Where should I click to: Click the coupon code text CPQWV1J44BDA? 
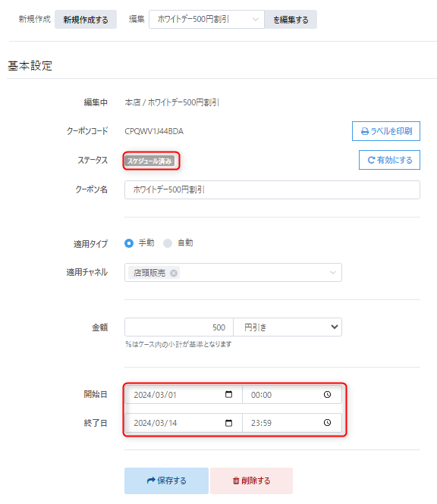coord(154,131)
